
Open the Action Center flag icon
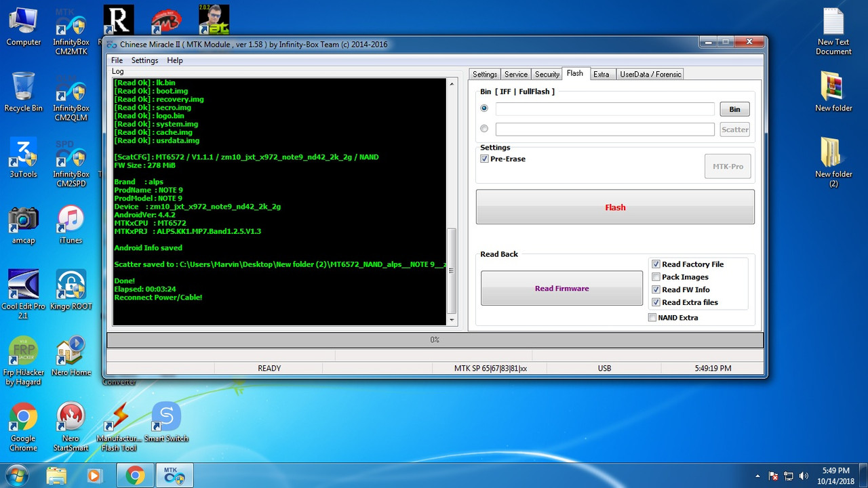coord(773,476)
